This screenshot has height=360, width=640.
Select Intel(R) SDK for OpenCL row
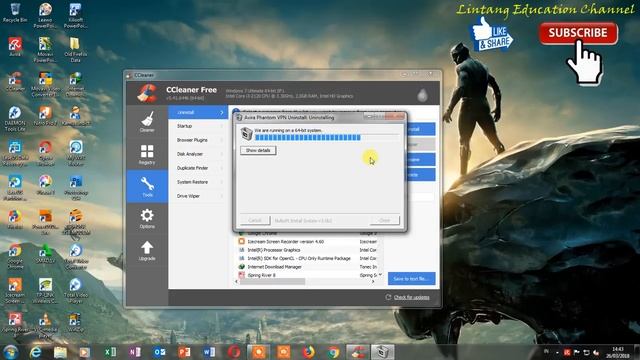point(308,258)
